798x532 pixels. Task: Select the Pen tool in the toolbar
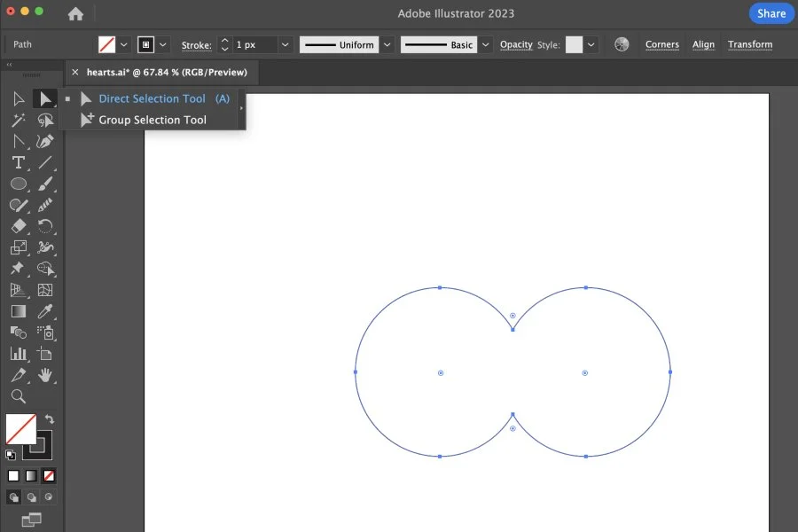(19, 141)
